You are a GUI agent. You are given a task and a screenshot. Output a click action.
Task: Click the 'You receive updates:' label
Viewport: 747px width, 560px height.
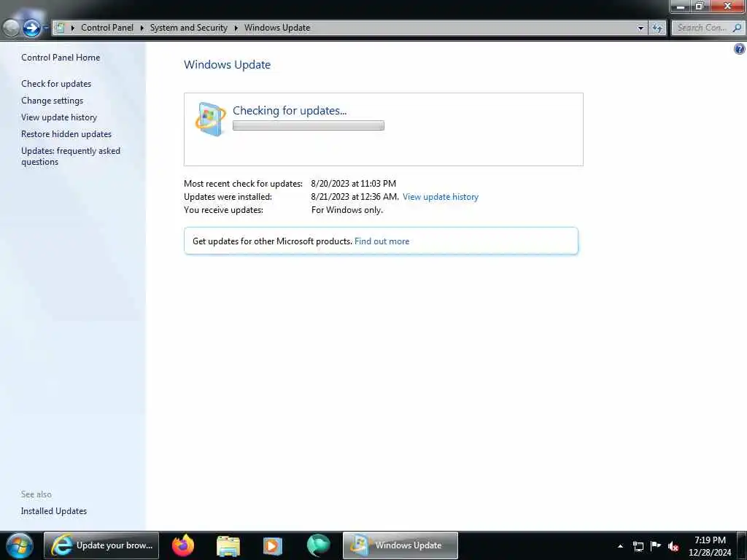(223, 210)
